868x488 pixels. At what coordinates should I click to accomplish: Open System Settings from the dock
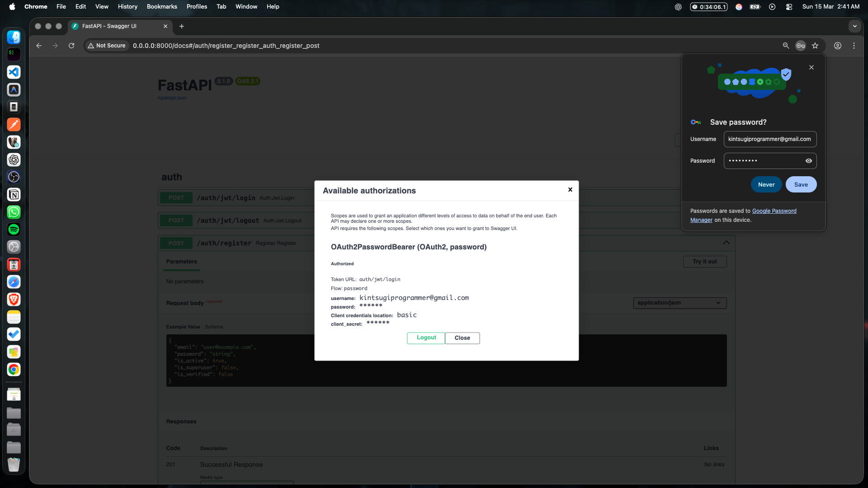pos(14,247)
